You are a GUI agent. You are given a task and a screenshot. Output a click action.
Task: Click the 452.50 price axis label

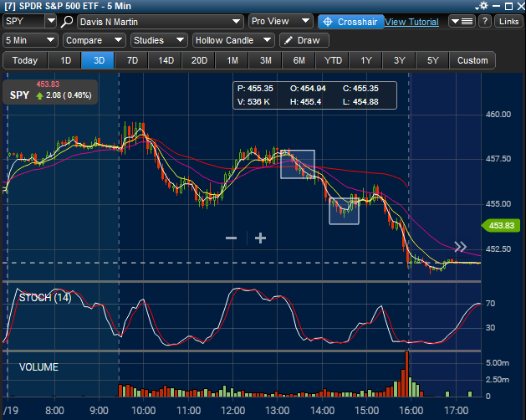(498, 249)
